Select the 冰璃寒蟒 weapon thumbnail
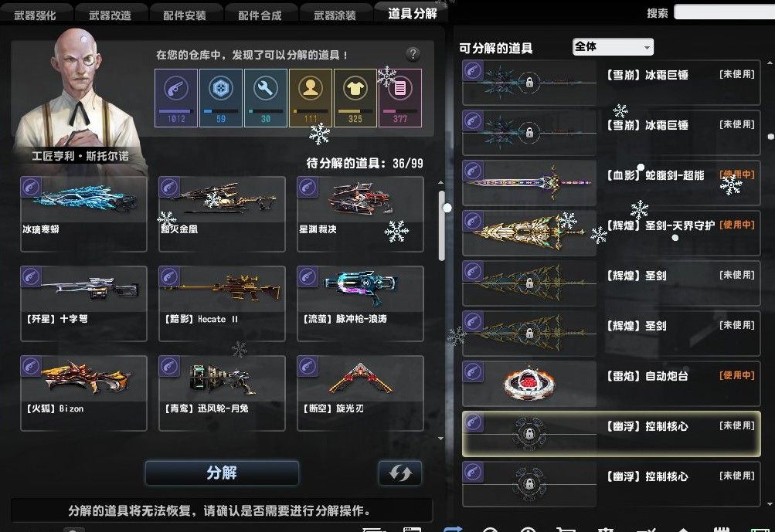The width and height of the screenshot is (775, 532). [83, 214]
